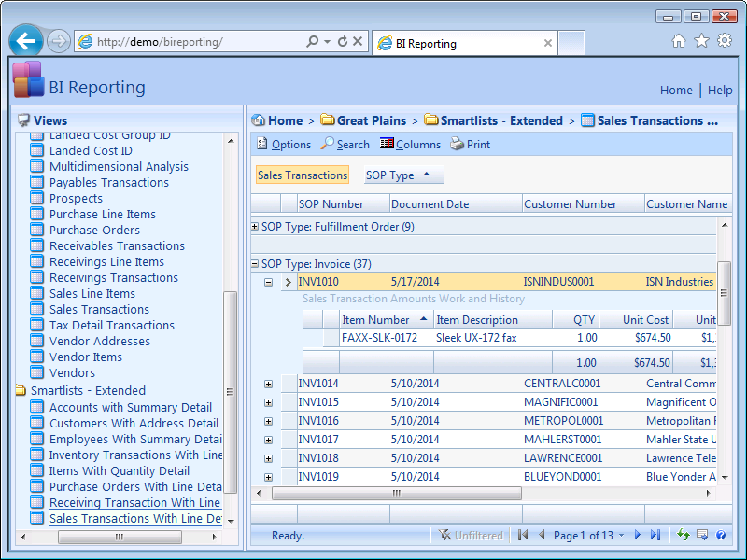Expand SOP Type: Fulfillment Order group
The height and width of the screenshot is (560, 747).
(256, 227)
